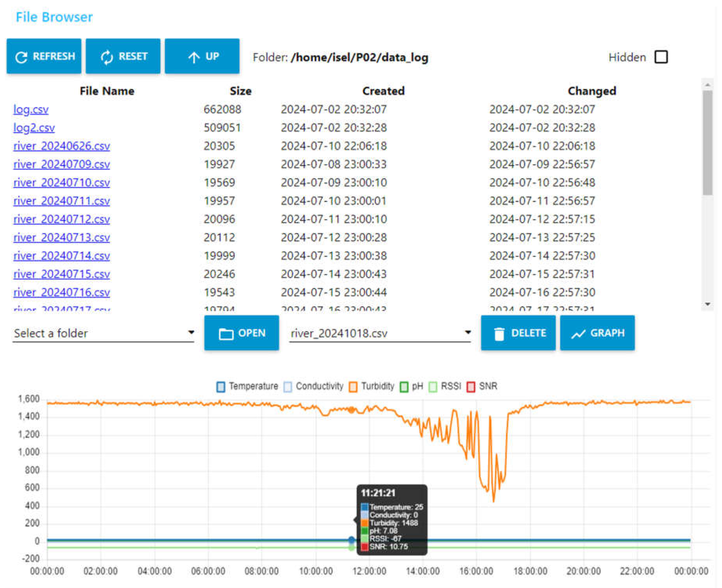Click the file list scrollbar thumb

point(708,142)
